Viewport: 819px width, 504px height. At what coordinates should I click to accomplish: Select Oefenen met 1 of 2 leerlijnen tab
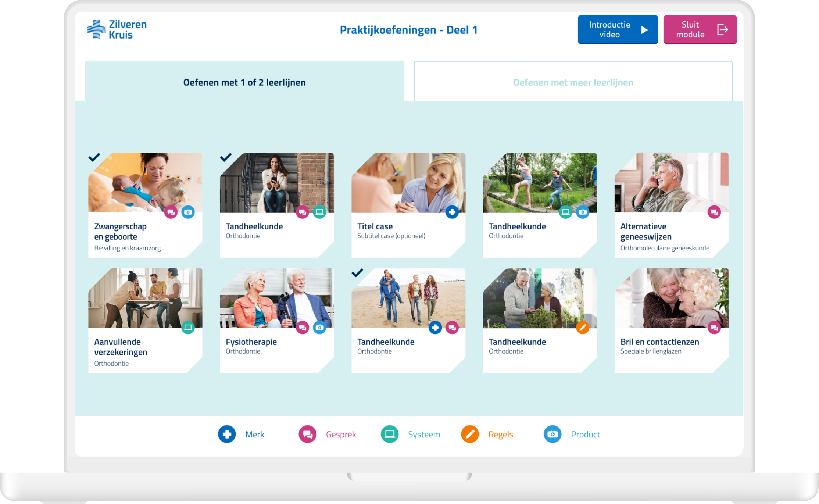tap(244, 82)
